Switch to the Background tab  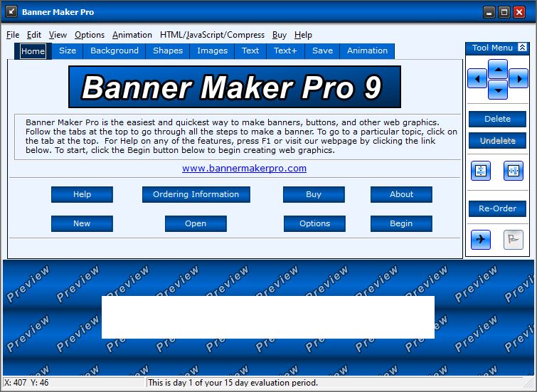(x=115, y=51)
